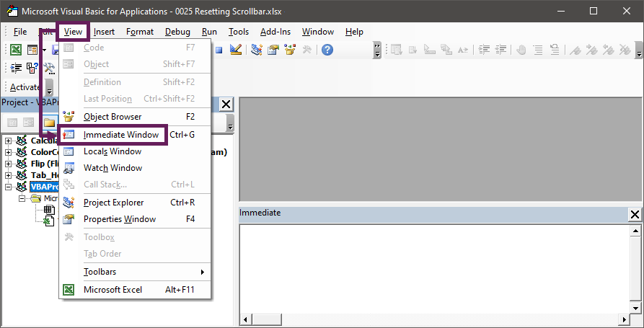Expand the Tab_H project node
The width and height of the screenshot is (644, 328).
point(8,175)
